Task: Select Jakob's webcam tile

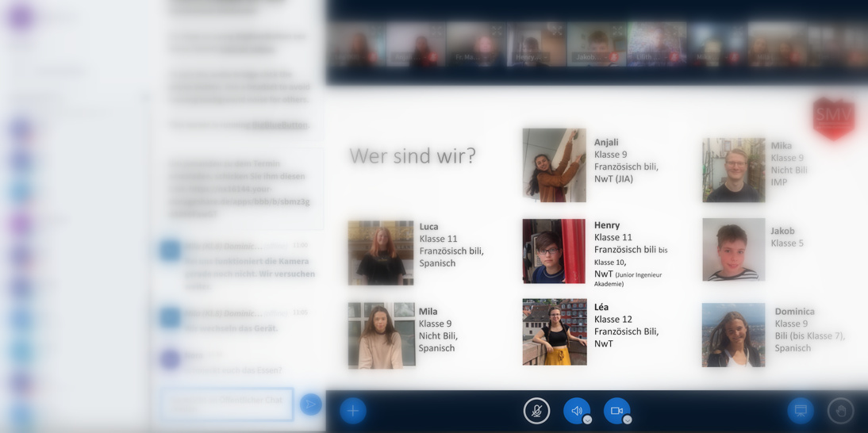Action: tap(596, 45)
